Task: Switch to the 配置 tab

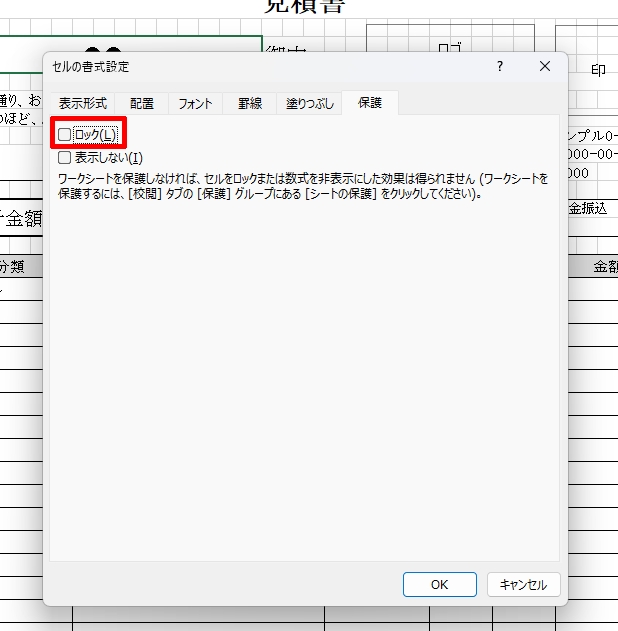Action: point(142,103)
